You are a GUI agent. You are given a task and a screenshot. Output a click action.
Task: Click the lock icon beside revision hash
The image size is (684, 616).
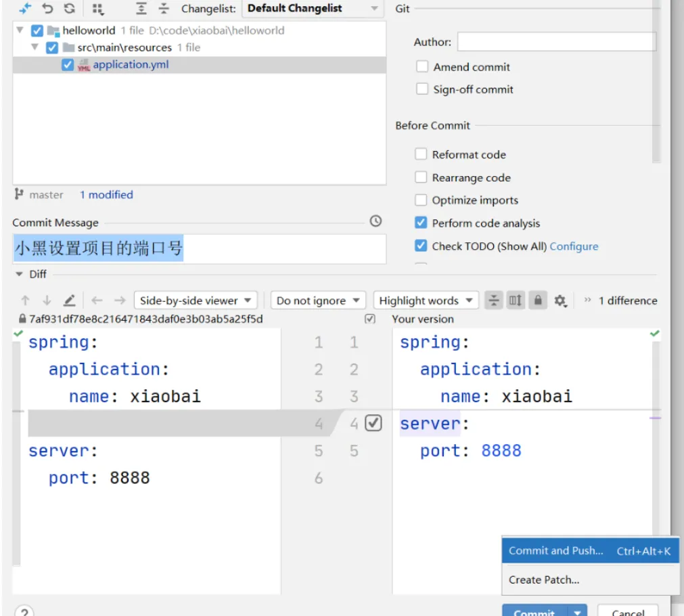(x=22, y=319)
